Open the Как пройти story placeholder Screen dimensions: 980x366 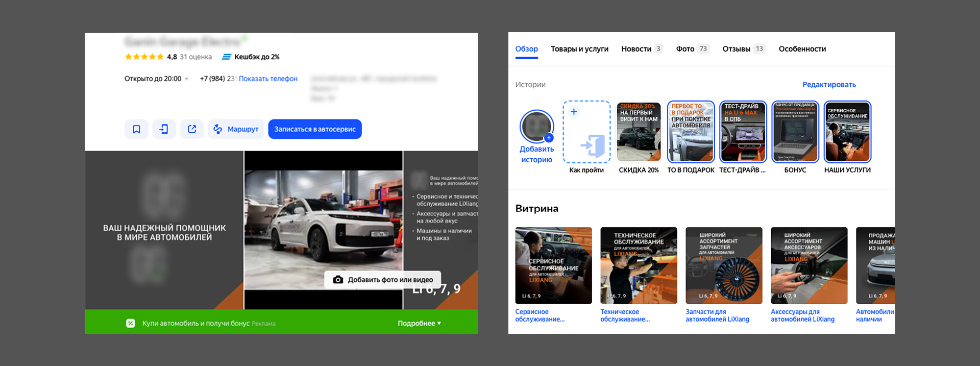tap(586, 132)
